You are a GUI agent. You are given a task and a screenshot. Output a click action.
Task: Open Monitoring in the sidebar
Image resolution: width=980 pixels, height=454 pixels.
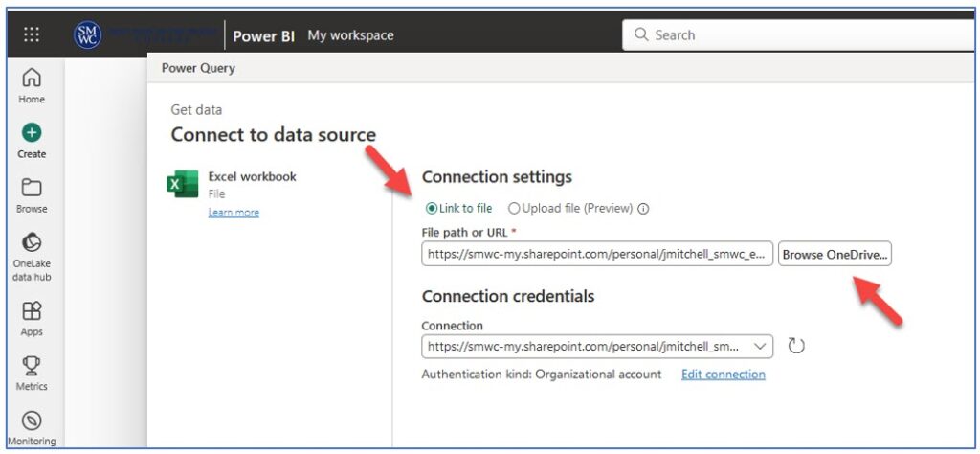point(32,428)
